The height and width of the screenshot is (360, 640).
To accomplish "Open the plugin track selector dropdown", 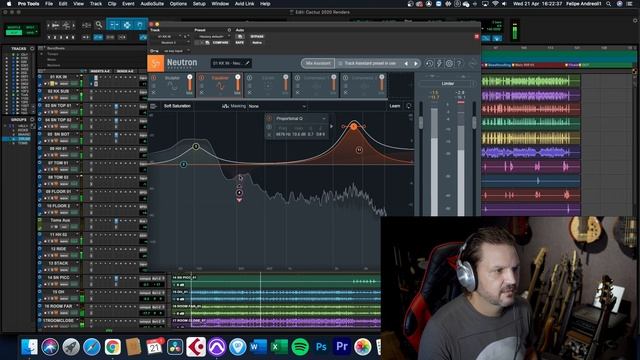I will [x=167, y=36].
